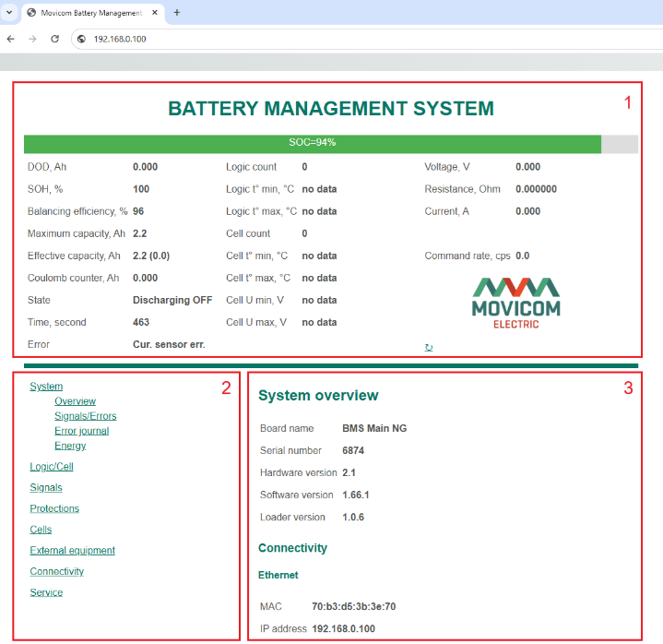Click the serial number value 6874

tap(353, 450)
